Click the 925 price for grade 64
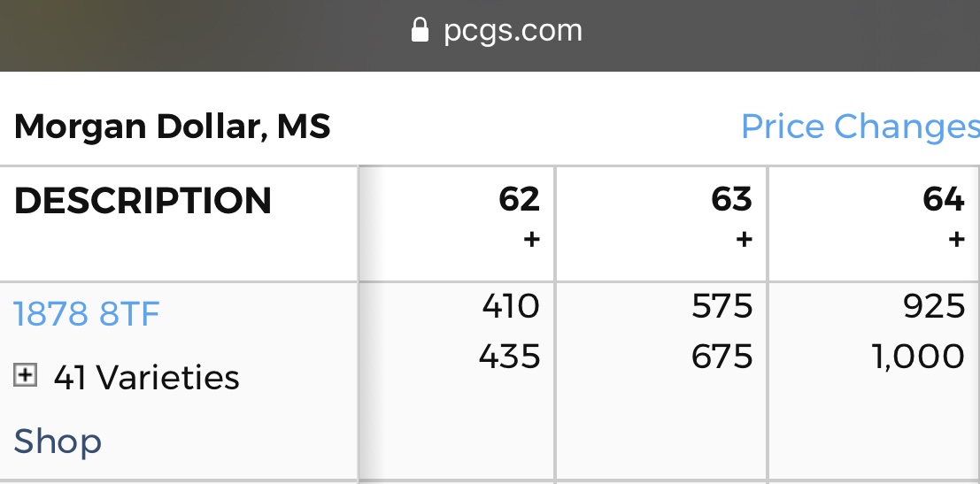The height and width of the screenshot is (484, 980). coord(936,306)
